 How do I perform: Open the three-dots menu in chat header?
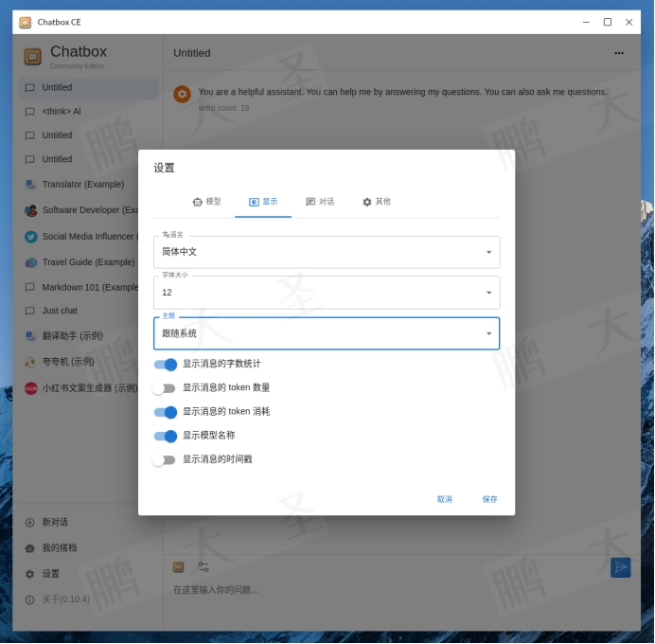point(619,53)
